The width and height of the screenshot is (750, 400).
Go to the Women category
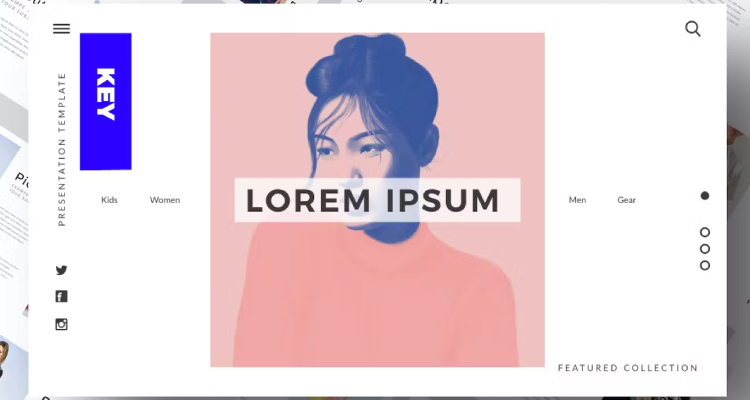(165, 200)
